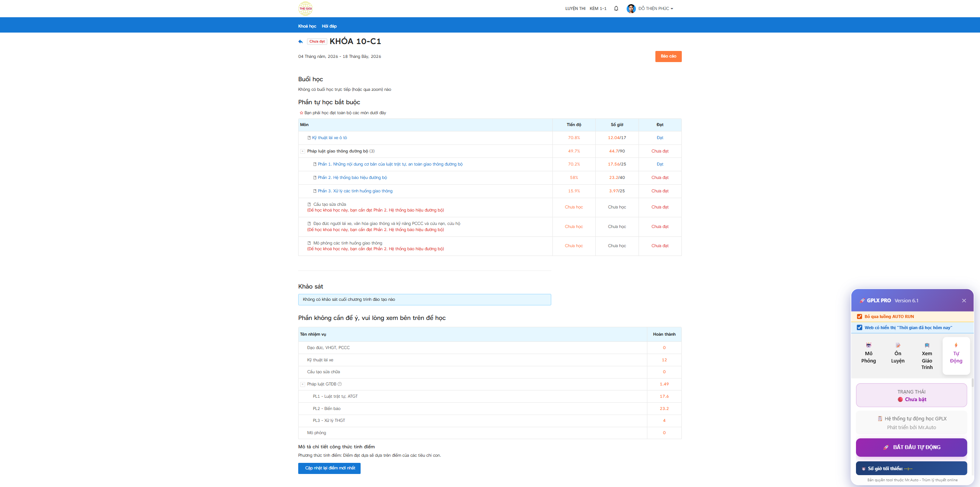Open Kỹ thuật lái xe ô tô course

[329, 138]
